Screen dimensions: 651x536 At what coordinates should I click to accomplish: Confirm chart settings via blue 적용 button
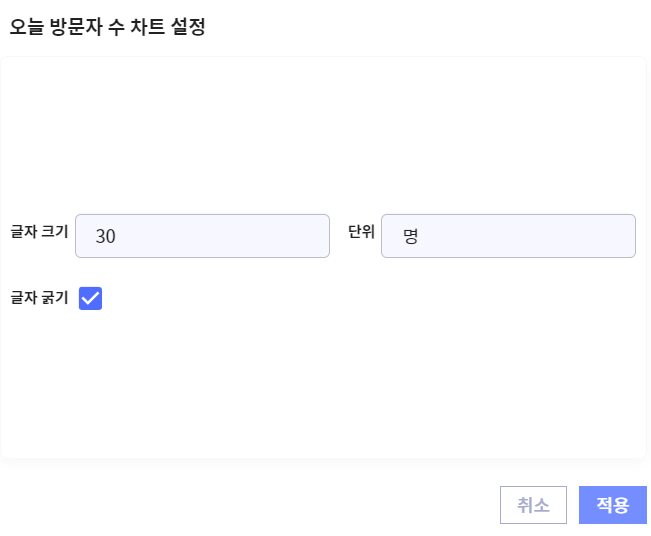point(612,505)
